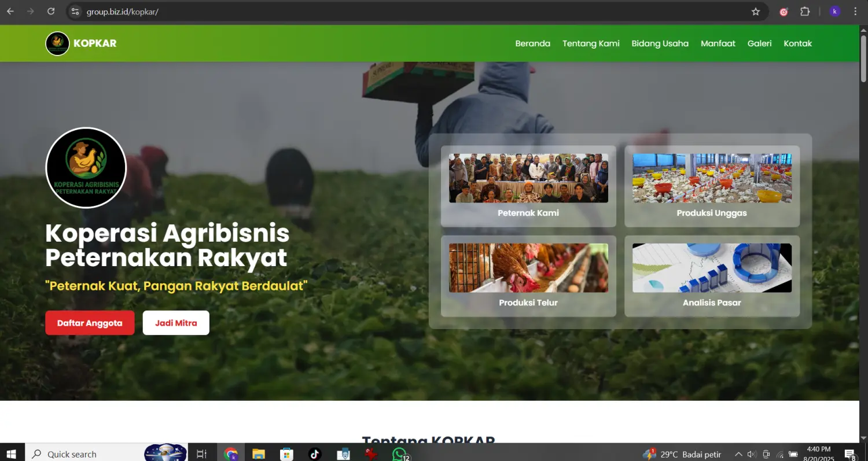Screen dimensions: 868x461
Task: Expand hidden icons with the tray chevron
Action: pyautogui.click(x=739, y=453)
